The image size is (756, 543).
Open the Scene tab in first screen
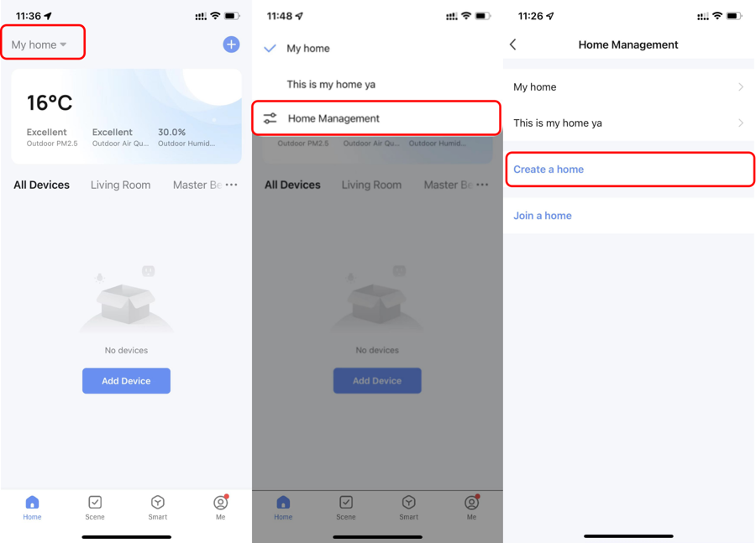(95, 508)
